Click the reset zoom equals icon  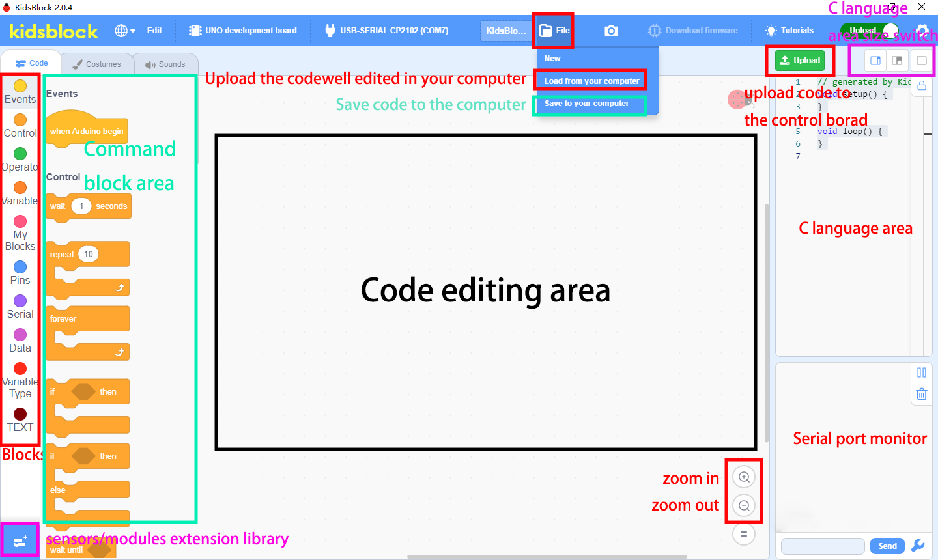pyautogui.click(x=744, y=534)
